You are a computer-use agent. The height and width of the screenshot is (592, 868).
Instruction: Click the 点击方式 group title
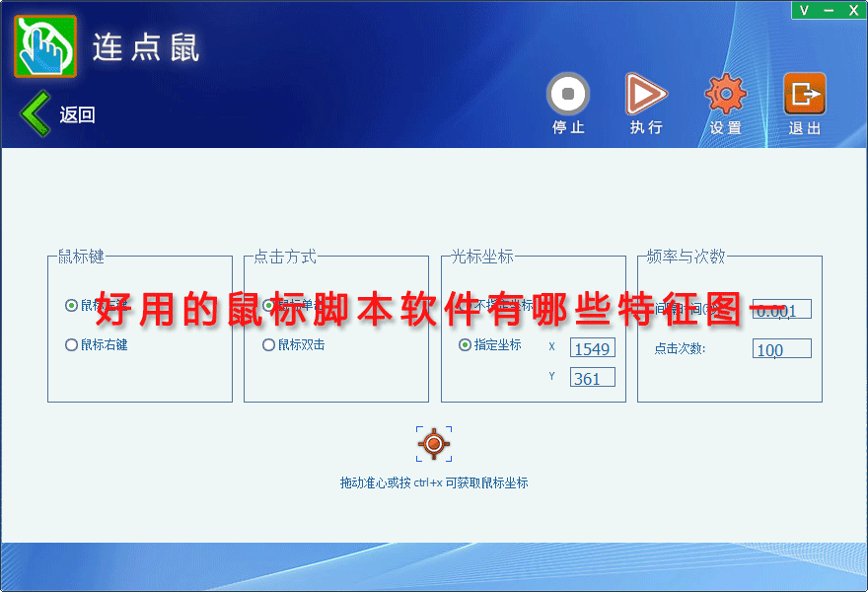coord(285,257)
